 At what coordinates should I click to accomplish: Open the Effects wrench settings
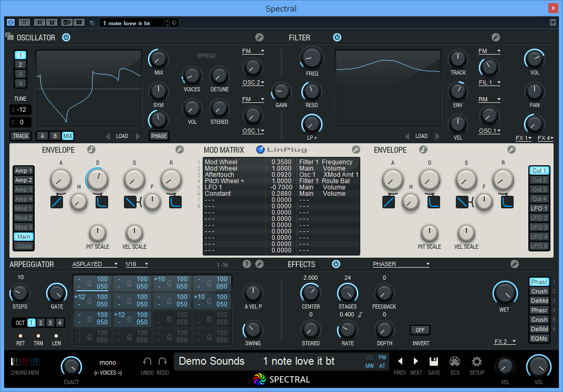click(x=515, y=264)
